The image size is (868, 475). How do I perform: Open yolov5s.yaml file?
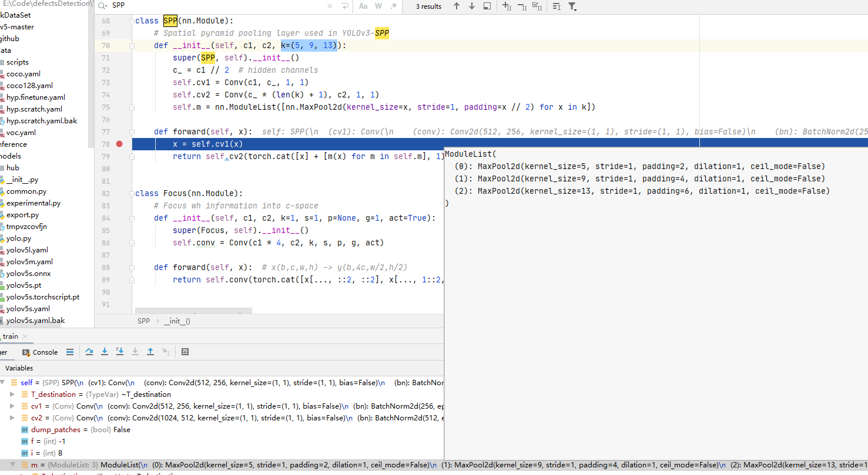point(28,309)
